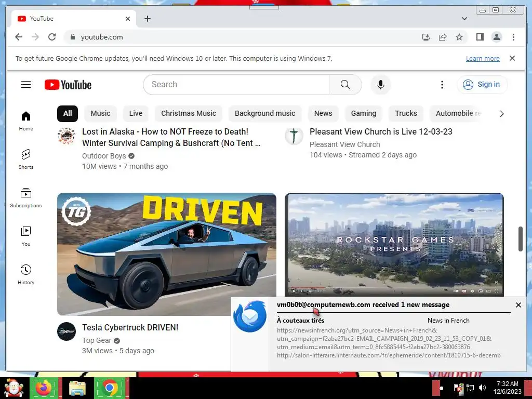Open the Top Gear channel name
The image size is (532, 399).
pos(96,340)
